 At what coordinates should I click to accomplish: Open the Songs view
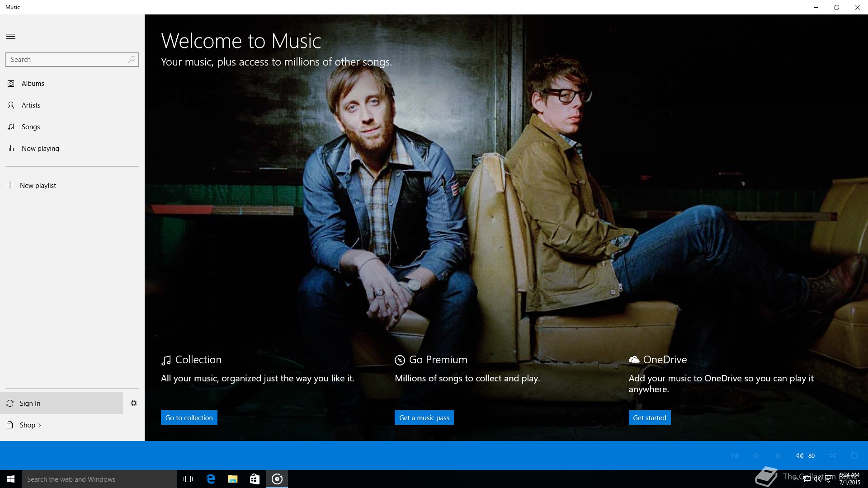tap(72, 127)
